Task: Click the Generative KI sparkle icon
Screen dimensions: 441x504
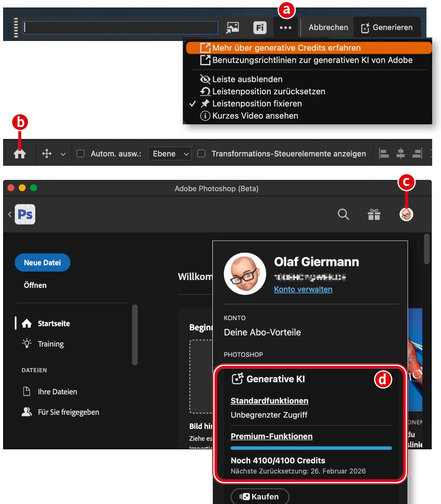Action: coord(237,379)
